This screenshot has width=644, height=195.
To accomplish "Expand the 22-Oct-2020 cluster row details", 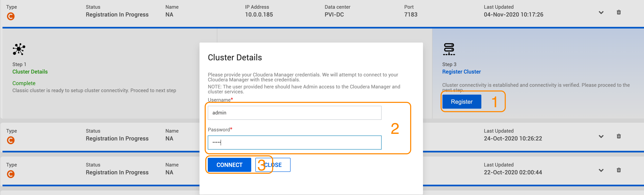I will tap(601, 170).
